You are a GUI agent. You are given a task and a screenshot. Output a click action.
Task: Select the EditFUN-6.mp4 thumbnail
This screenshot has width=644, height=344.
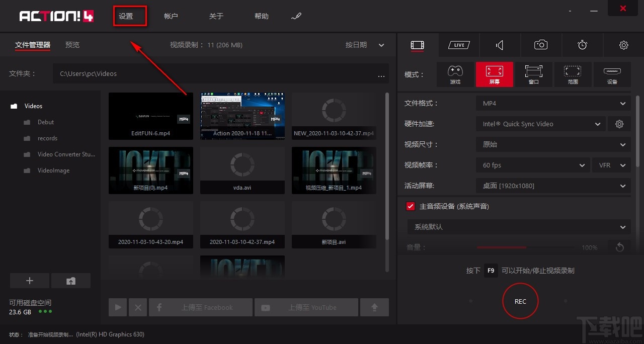click(x=151, y=116)
